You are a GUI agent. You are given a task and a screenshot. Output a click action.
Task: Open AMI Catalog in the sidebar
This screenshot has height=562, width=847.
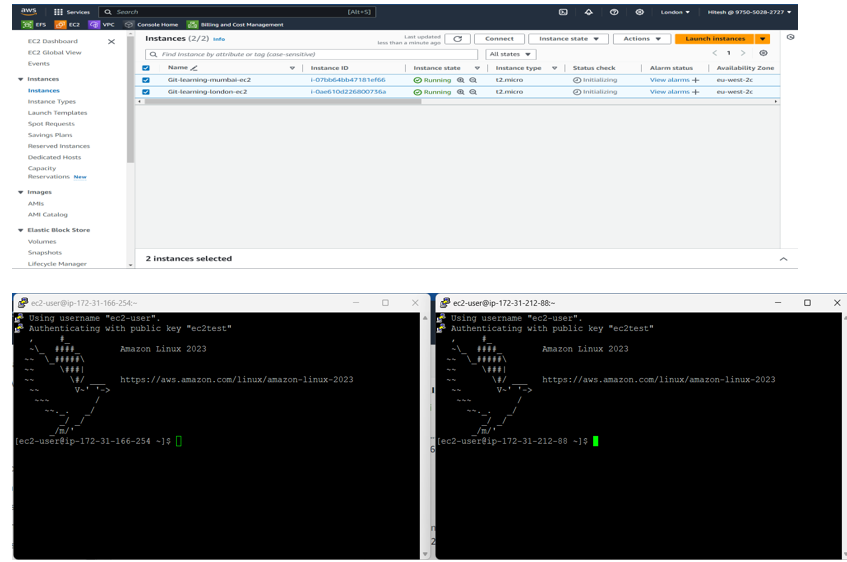48,215
